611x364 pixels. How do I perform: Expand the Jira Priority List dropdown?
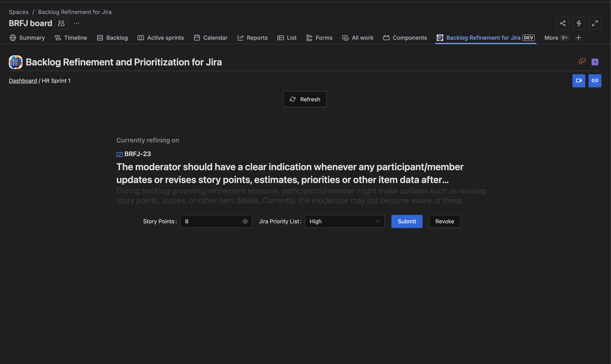pos(344,221)
